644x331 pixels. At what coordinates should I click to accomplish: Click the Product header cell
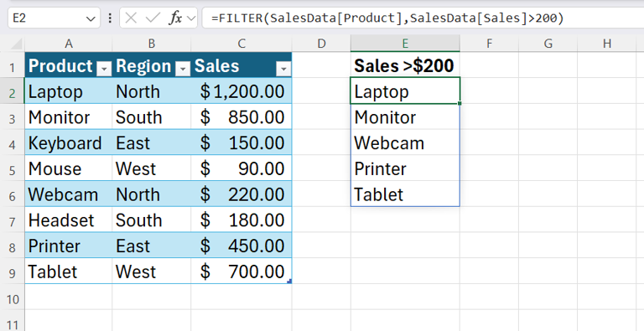tap(68, 65)
